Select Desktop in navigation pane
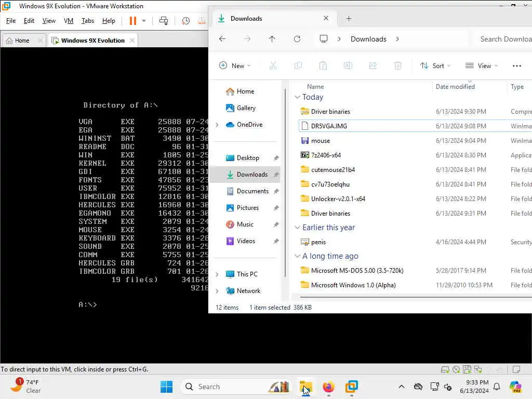532x399 pixels. pyautogui.click(x=248, y=158)
